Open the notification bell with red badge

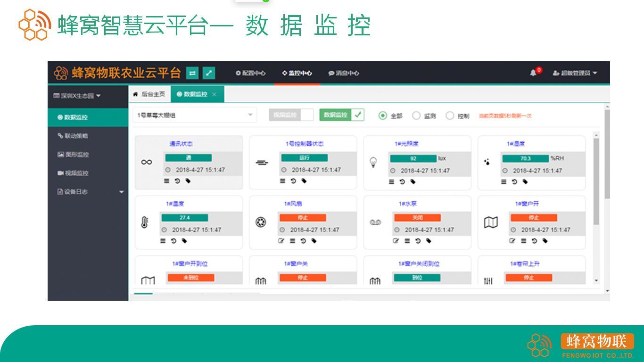click(533, 73)
